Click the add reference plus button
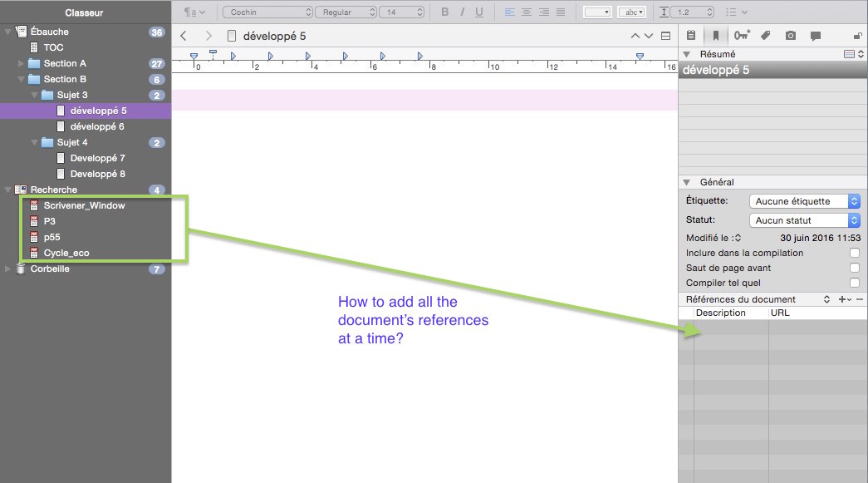This screenshot has width=868, height=483. (842, 299)
